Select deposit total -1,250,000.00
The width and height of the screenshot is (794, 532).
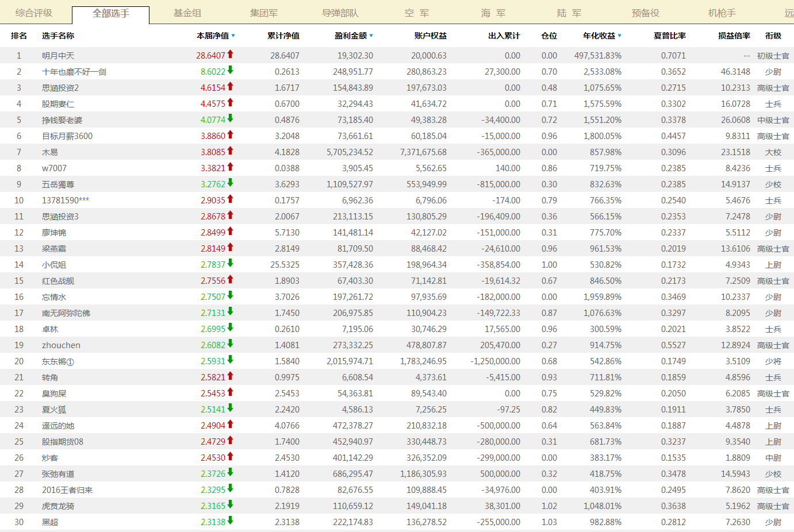click(x=496, y=361)
